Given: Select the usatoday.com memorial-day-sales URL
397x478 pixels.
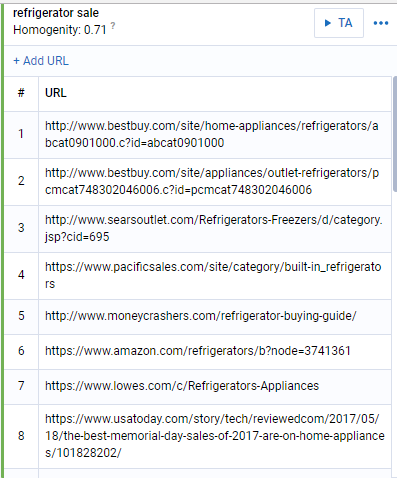Looking at the screenshot, I should click(215, 436).
